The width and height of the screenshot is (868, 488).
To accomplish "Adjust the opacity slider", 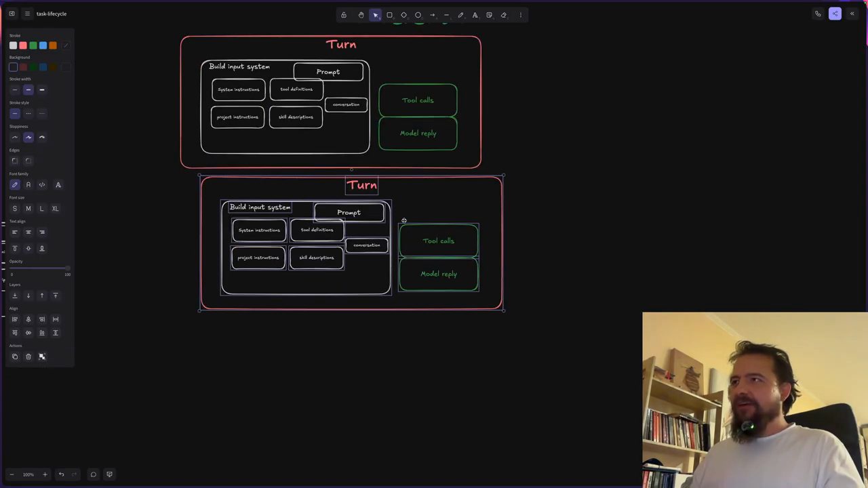I will click(39, 268).
